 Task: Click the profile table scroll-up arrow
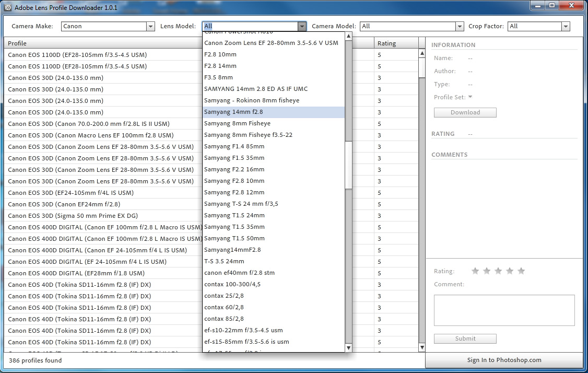422,53
